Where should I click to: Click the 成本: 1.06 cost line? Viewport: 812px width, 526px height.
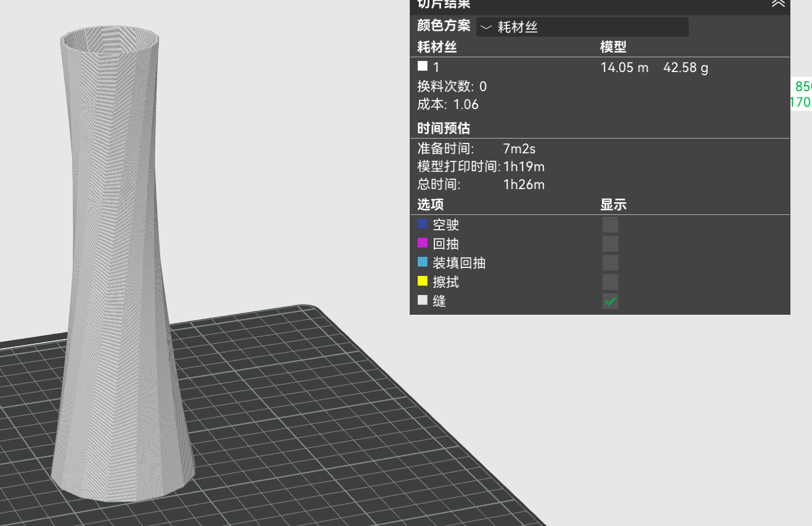click(448, 105)
